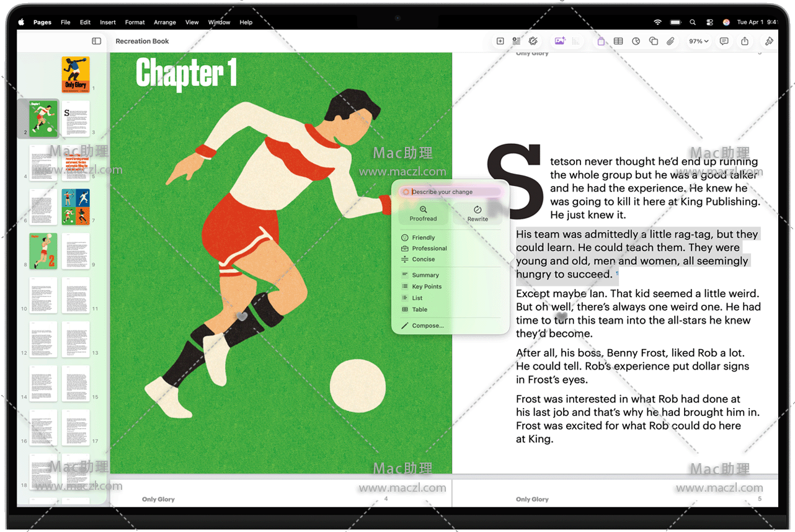
Task: Click the large drop cap S
Action: [515, 182]
